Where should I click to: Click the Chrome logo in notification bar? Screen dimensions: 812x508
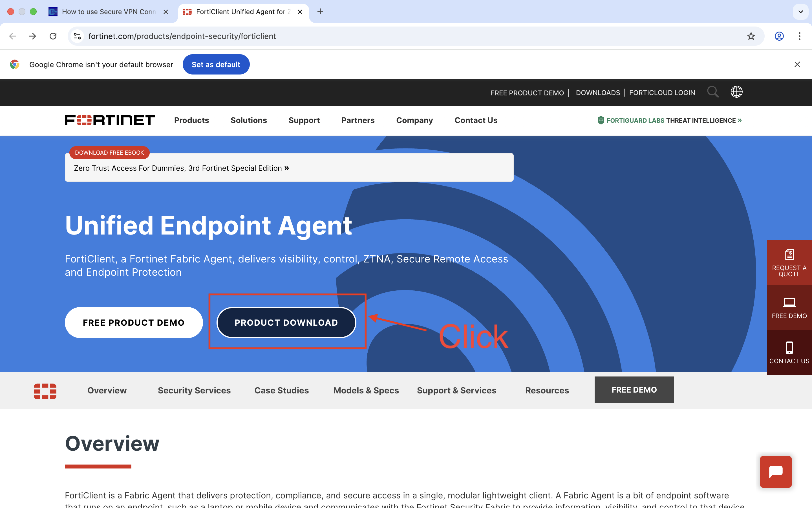click(x=14, y=64)
